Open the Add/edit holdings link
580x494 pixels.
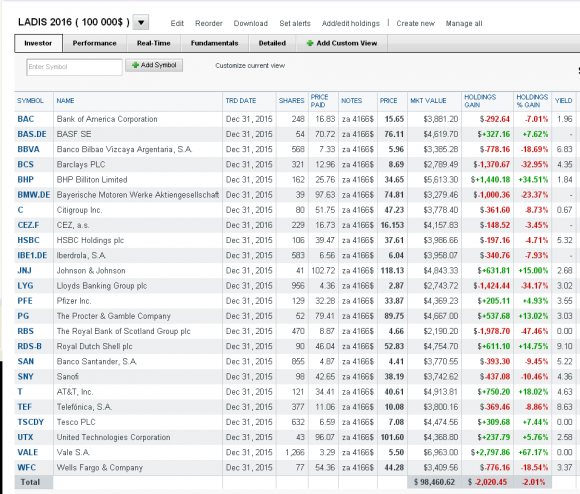(x=351, y=23)
